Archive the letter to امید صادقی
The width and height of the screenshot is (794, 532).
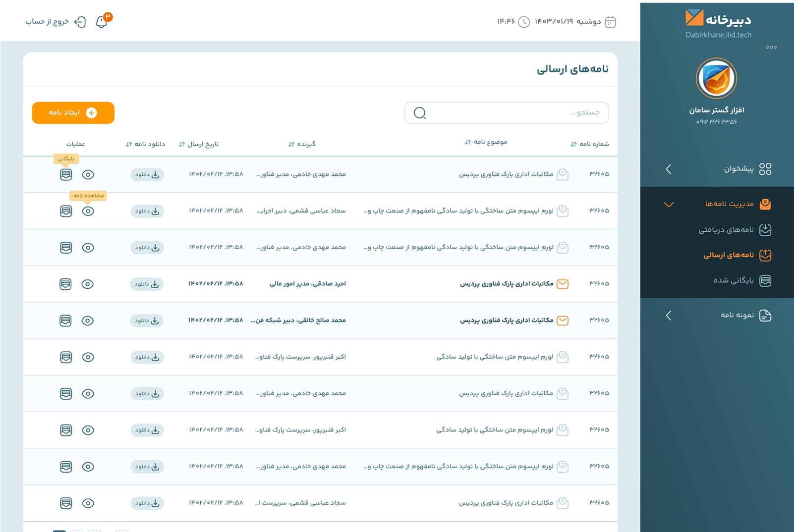click(x=65, y=284)
